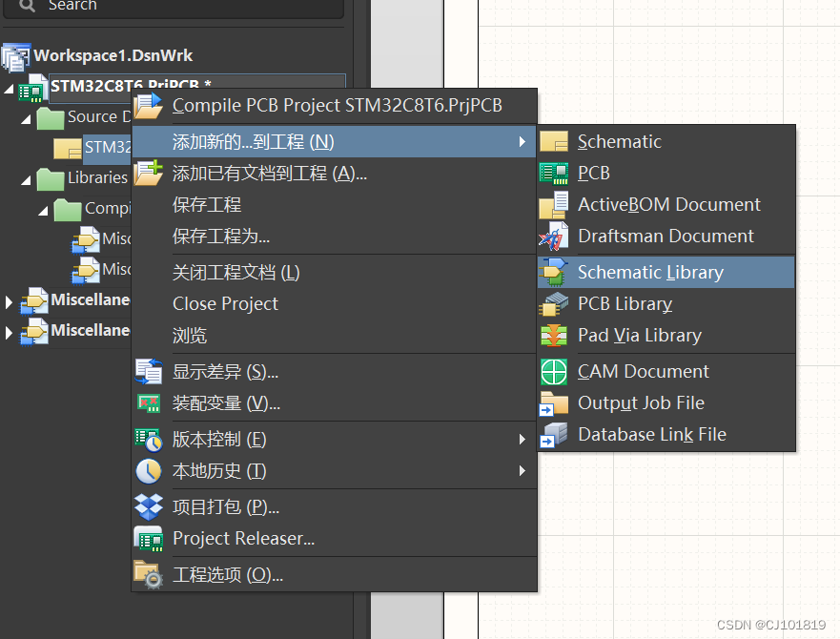Click the local history clock icon
840x639 pixels.
coord(149,471)
